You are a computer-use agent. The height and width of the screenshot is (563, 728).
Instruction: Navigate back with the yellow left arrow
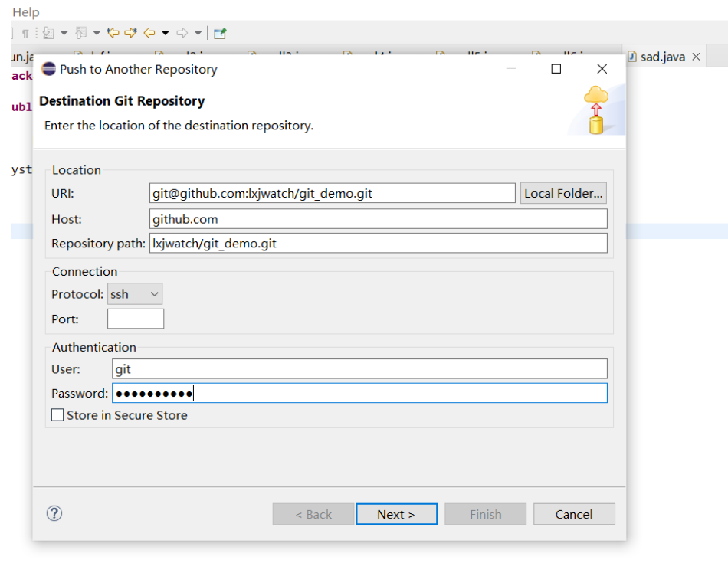click(x=149, y=33)
